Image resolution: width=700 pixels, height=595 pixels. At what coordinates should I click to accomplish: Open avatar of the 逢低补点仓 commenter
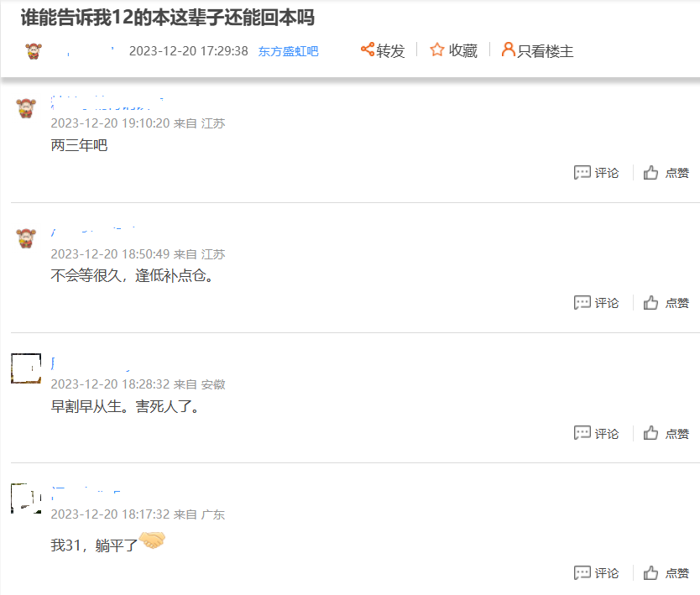[26, 238]
